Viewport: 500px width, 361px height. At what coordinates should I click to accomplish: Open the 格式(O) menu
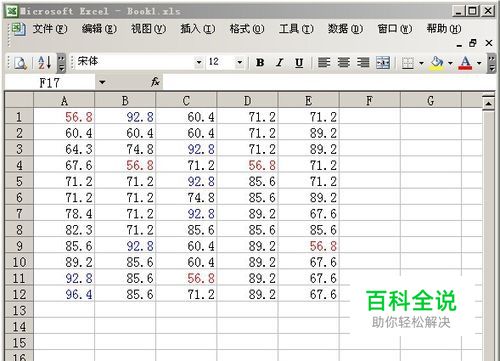[247, 29]
